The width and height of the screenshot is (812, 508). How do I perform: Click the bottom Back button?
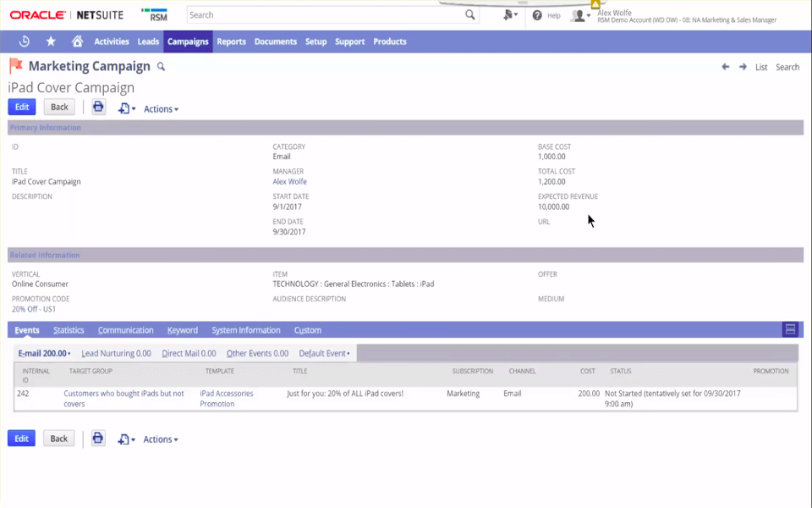58,439
